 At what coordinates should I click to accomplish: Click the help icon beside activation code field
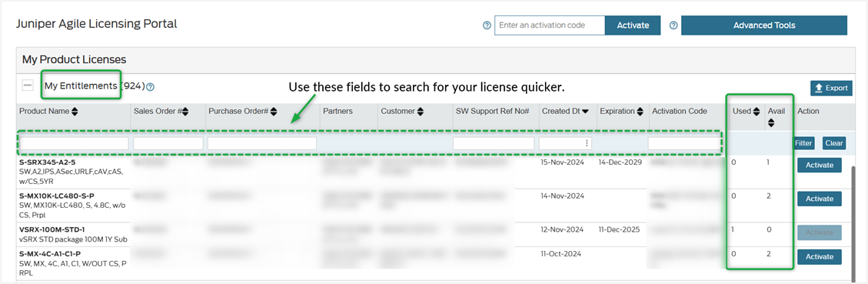point(487,25)
